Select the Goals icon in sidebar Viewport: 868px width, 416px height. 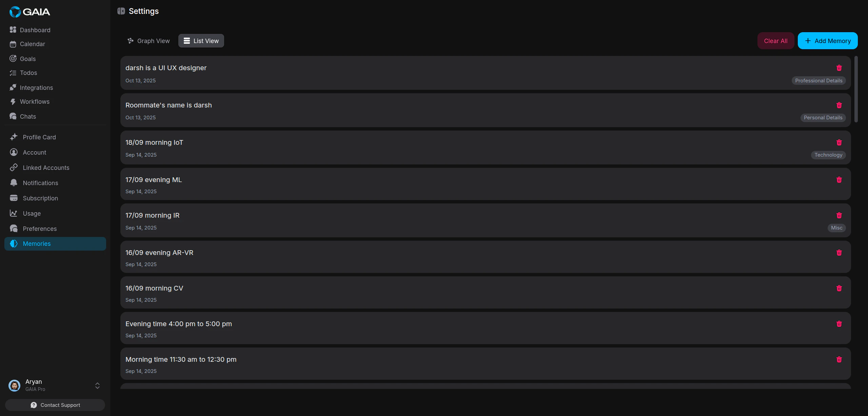[13, 58]
